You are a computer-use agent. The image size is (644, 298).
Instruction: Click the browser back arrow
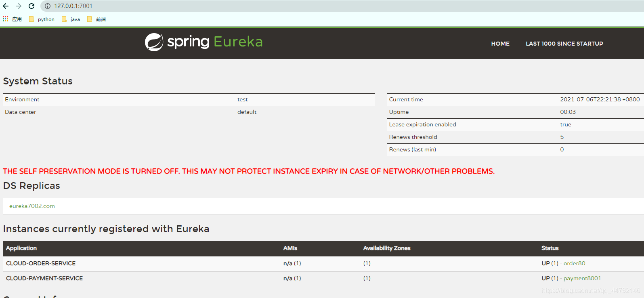(x=6, y=6)
